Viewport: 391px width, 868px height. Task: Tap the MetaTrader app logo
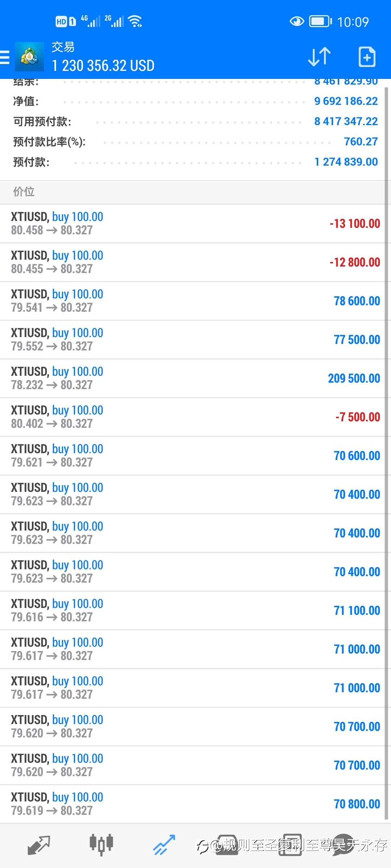click(29, 57)
